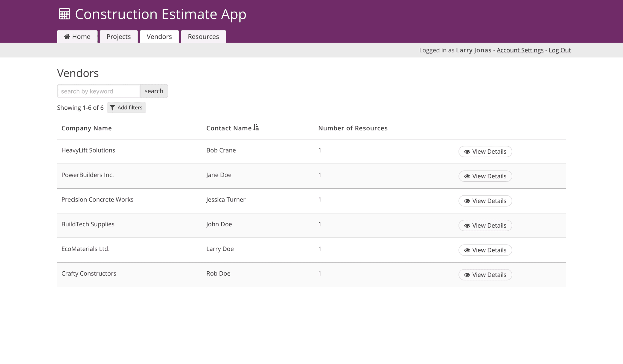Go to Home from the navigation menu
623x364 pixels.
77,36
